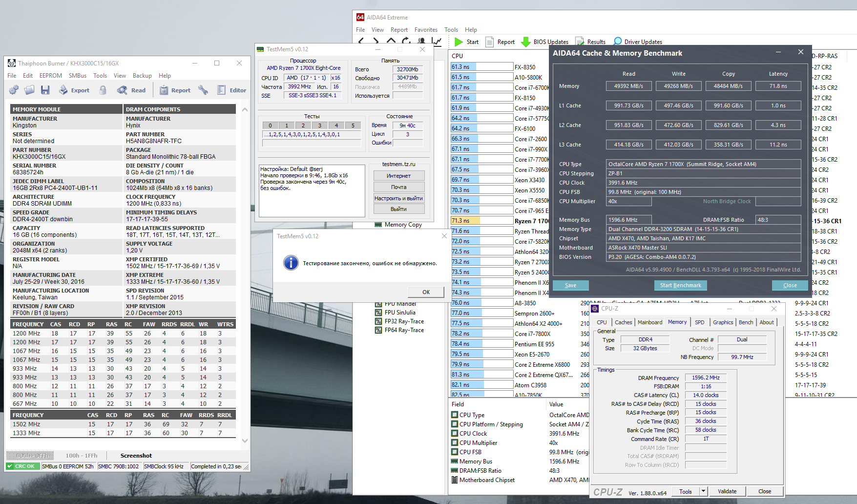Open the SMBus menu in Thaiphoon Burner
The width and height of the screenshot is (857, 504).
pos(78,76)
